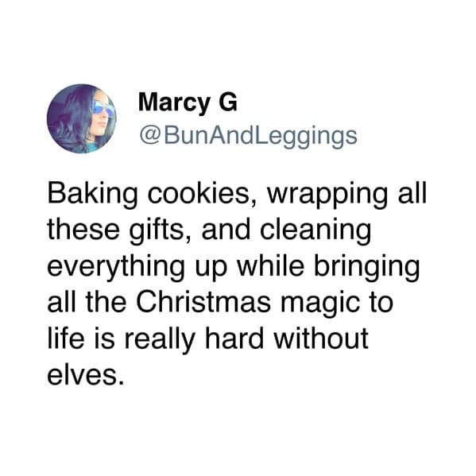The height and width of the screenshot is (476, 476).
Task: Select the word cleaning in the tweet
Action: pos(315,230)
